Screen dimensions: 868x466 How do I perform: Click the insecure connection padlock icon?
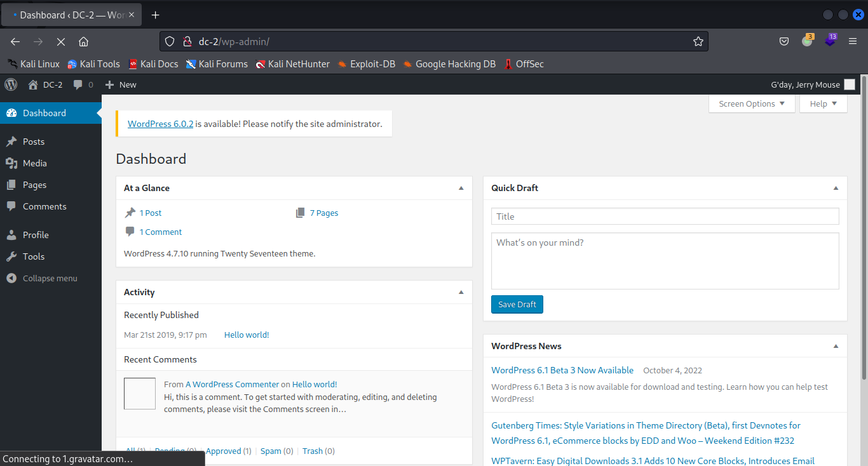(x=187, y=41)
